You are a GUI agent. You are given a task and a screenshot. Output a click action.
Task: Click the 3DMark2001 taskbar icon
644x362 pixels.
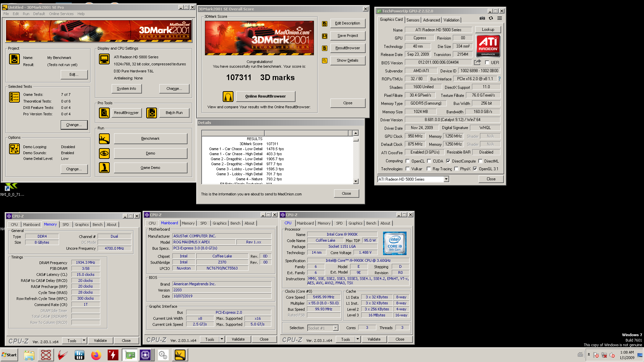pyautogui.click(x=180, y=355)
